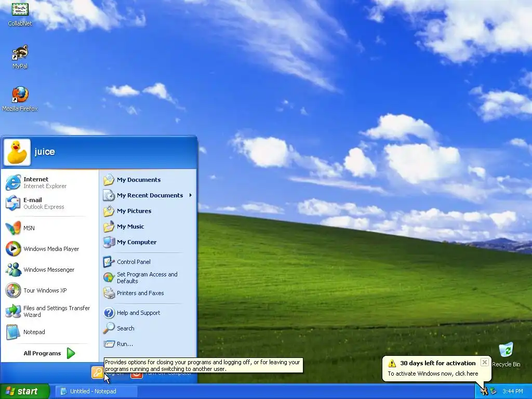The height and width of the screenshot is (399, 532).
Task: Select the Recycle Bin icon
Action: (506, 354)
